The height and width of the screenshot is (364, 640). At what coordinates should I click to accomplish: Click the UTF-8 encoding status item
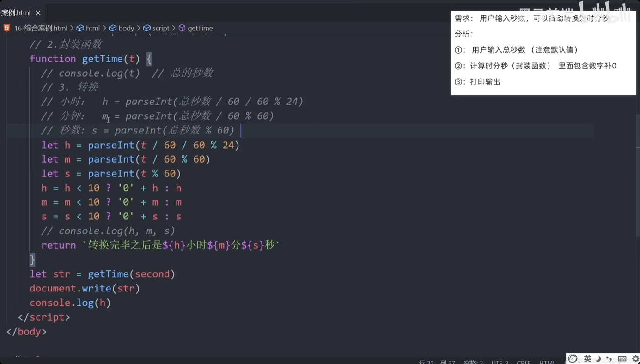[500, 362]
